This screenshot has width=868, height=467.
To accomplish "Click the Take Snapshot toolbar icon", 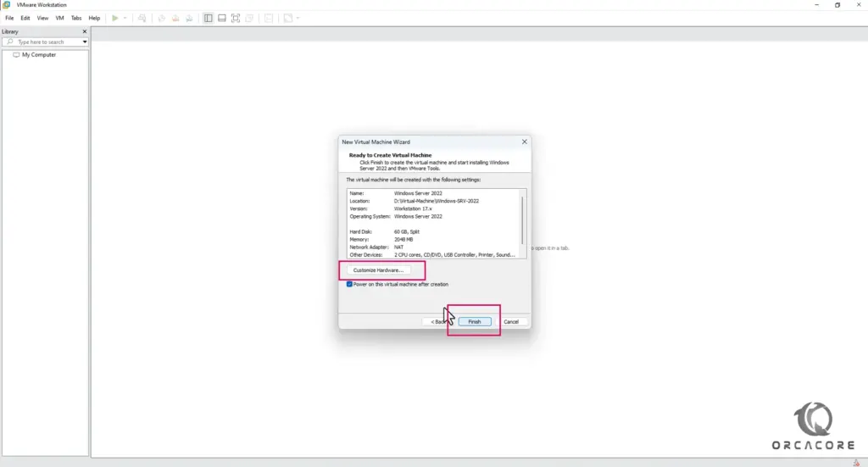I will (x=162, y=19).
